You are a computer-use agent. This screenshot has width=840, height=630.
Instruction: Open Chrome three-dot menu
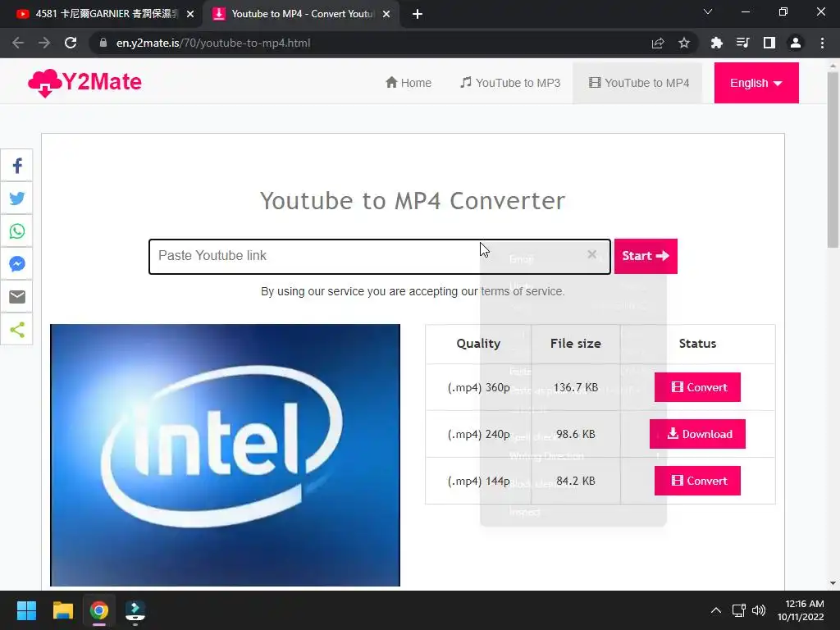click(822, 43)
